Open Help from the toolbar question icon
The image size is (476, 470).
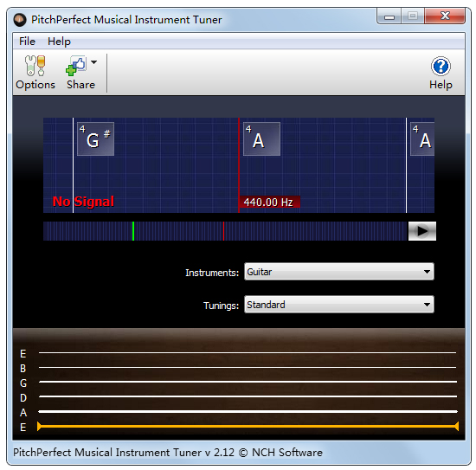[441, 73]
